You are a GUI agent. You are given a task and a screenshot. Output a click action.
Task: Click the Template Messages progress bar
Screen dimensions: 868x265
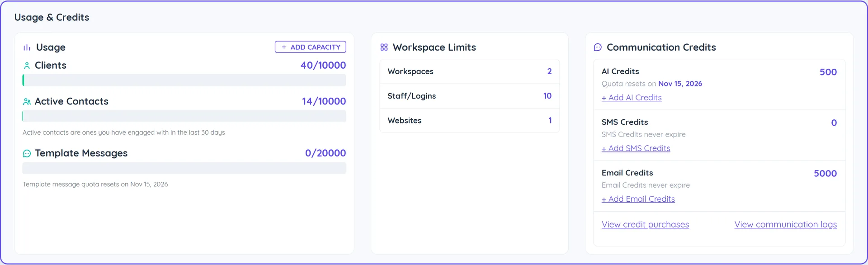pyautogui.click(x=184, y=168)
